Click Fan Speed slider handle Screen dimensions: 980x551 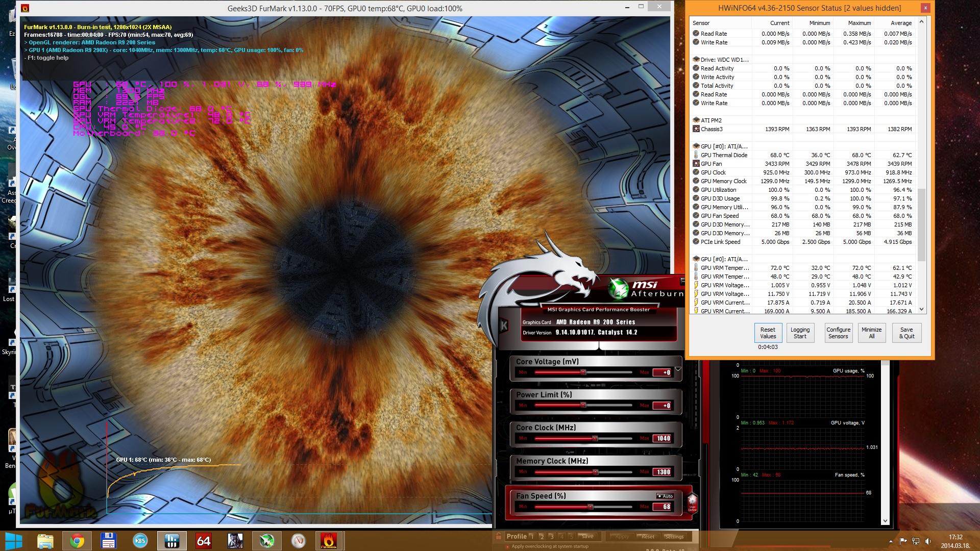pos(590,507)
